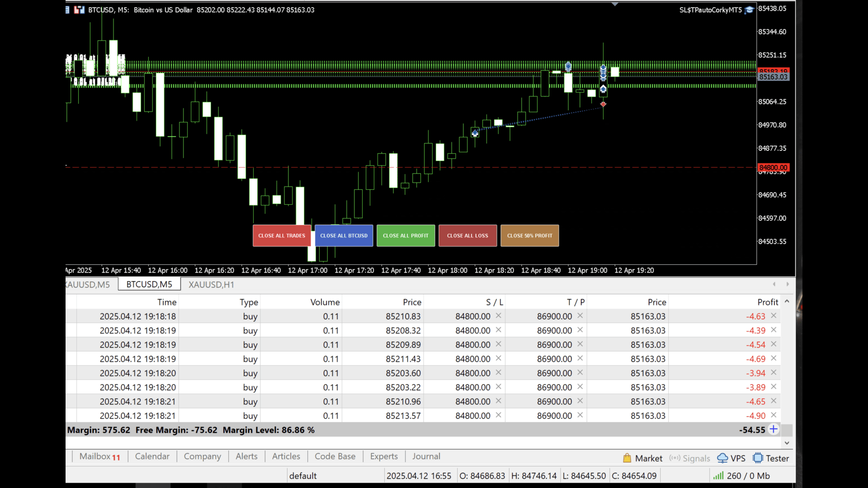This screenshot has width=868, height=488.
Task: Remove the take profit on the 85208.32 trade
Action: pos(580,330)
